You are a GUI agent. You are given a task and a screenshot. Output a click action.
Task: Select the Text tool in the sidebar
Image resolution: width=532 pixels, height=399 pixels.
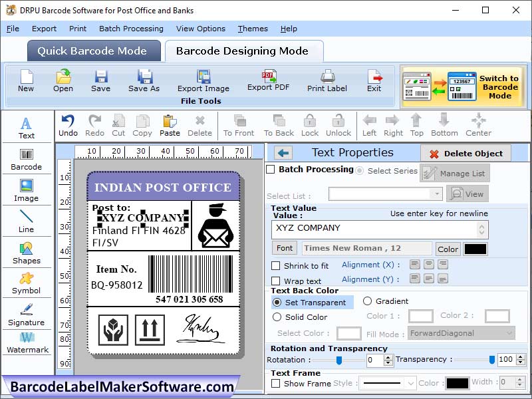tap(27, 128)
